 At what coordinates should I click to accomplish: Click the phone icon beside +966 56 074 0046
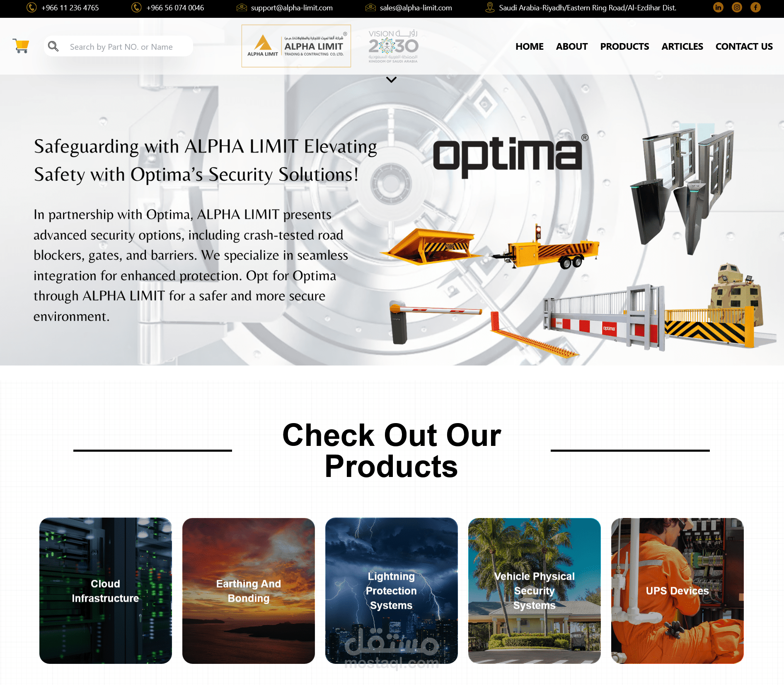click(136, 7)
